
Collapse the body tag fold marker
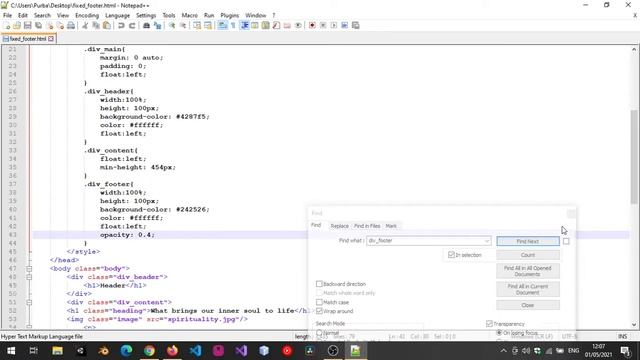(x=29, y=269)
